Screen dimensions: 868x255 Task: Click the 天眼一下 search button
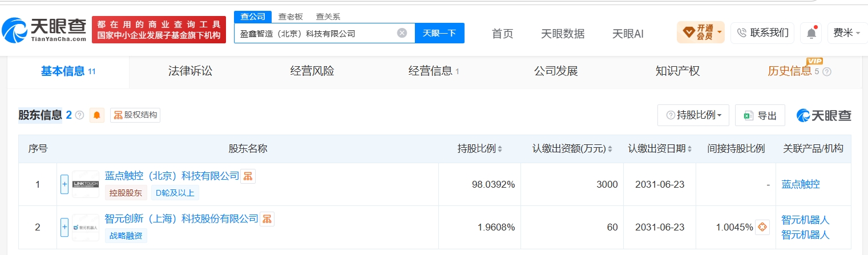(x=439, y=33)
